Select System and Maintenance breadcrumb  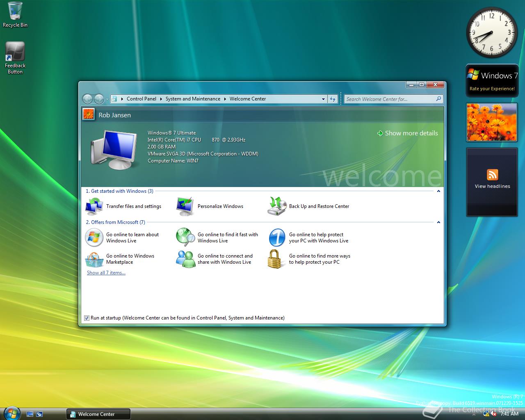point(193,99)
